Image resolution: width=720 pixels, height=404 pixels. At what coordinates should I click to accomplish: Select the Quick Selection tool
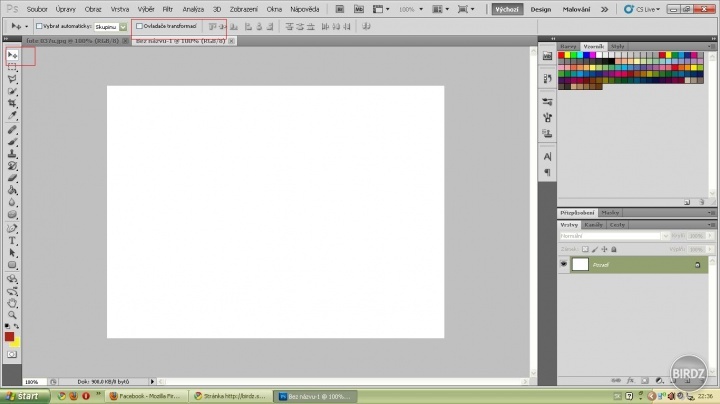click(12, 91)
